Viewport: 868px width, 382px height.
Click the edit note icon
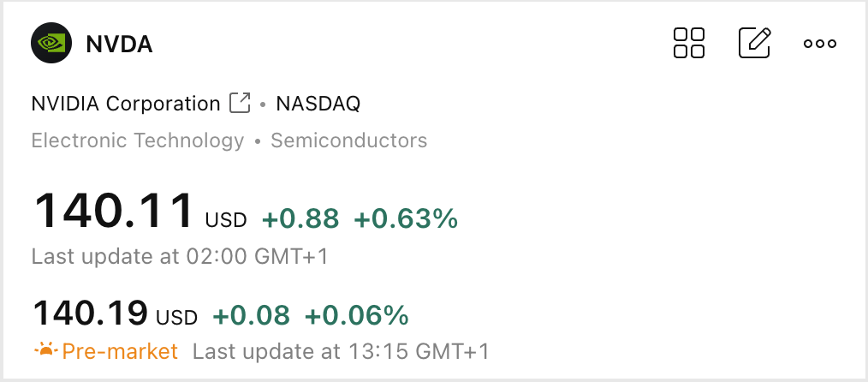[754, 43]
